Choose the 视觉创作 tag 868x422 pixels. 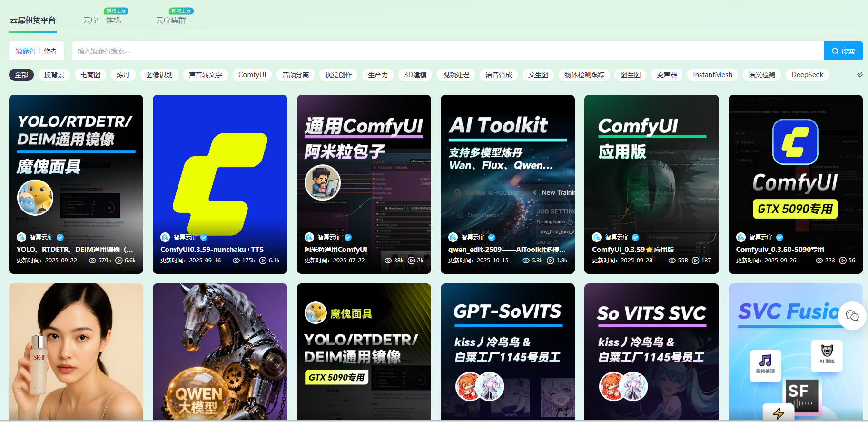click(x=338, y=75)
